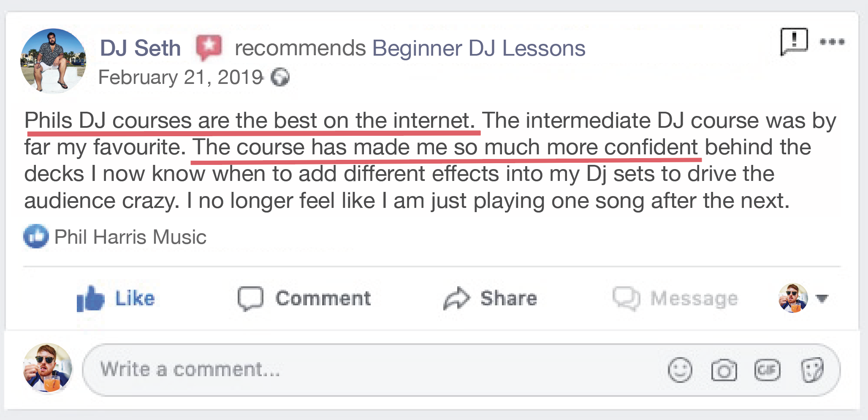
Task: Share this recommendation post
Action: [x=490, y=298]
